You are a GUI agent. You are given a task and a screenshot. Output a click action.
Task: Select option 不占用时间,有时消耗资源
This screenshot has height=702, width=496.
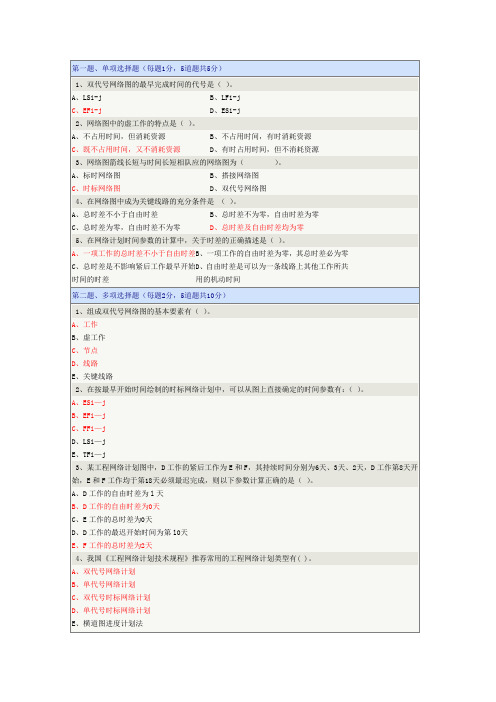click(261, 136)
